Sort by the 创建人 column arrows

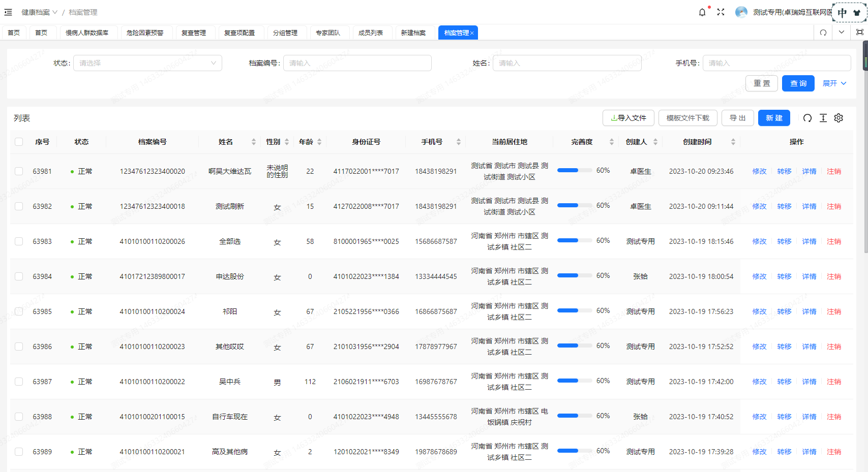click(655, 142)
